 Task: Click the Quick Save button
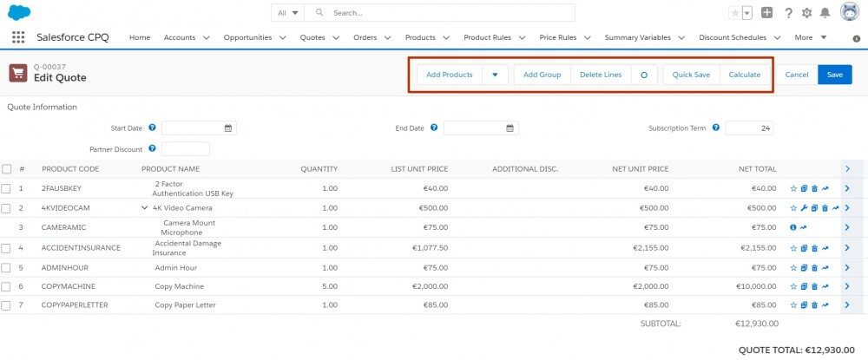(x=692, y=75)
